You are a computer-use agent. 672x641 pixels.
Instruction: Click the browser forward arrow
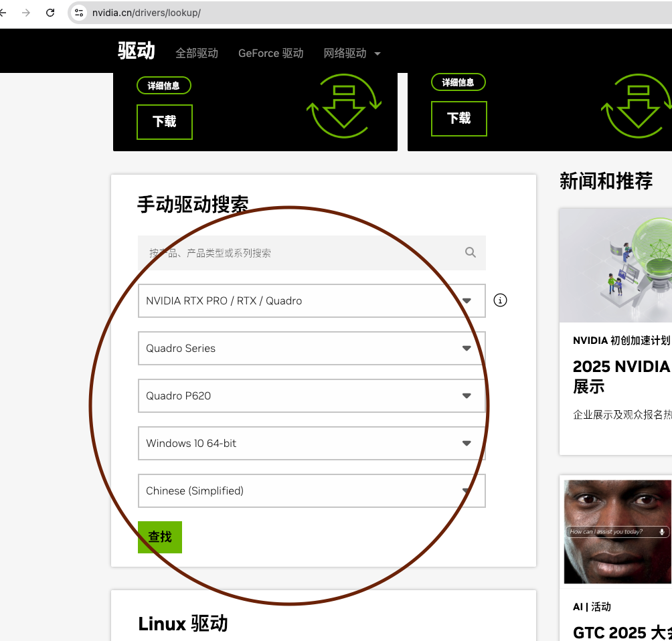click(x=26, y=13)
